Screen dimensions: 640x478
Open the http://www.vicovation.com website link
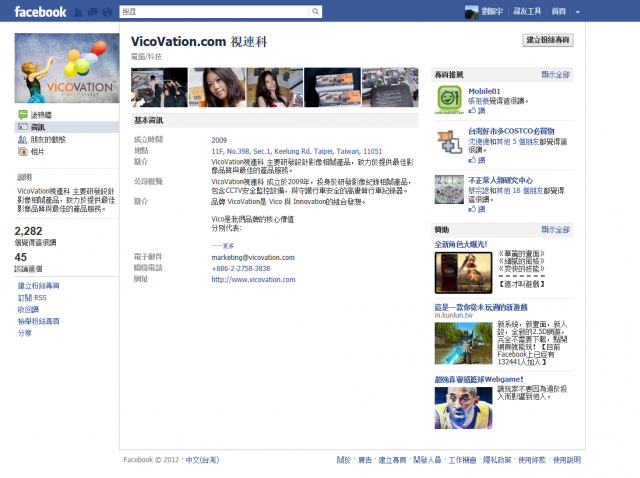click(x=253, y=280)
